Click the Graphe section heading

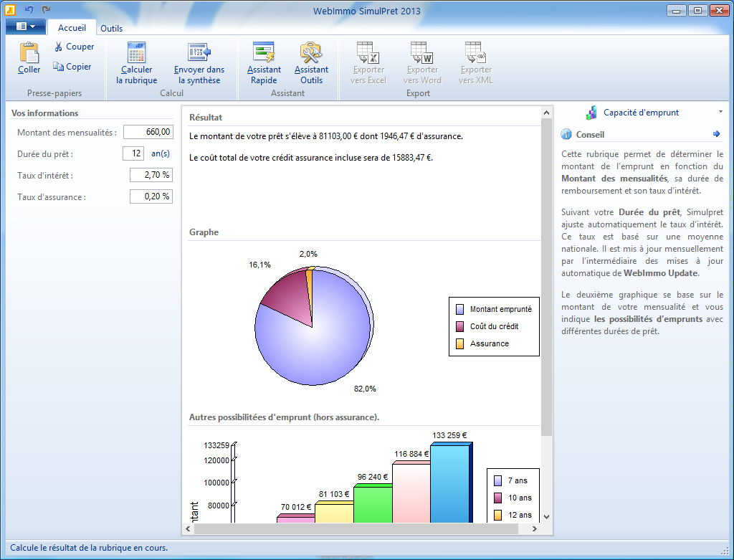(x=204, y=232)
